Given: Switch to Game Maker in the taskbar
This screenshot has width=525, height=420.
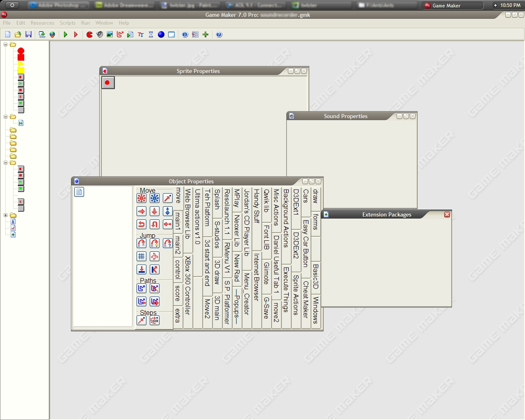Looking at the screenshot, I should (x=453, y=5).
